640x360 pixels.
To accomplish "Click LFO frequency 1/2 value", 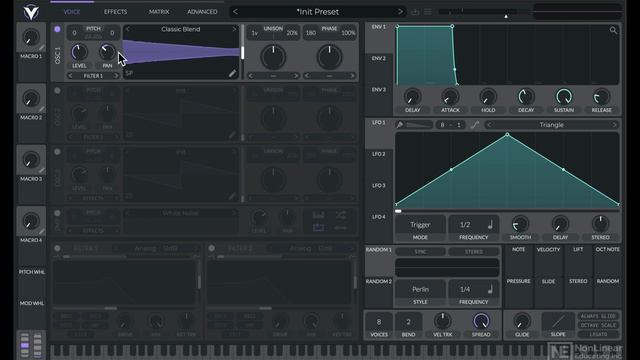I will point(465,225).
